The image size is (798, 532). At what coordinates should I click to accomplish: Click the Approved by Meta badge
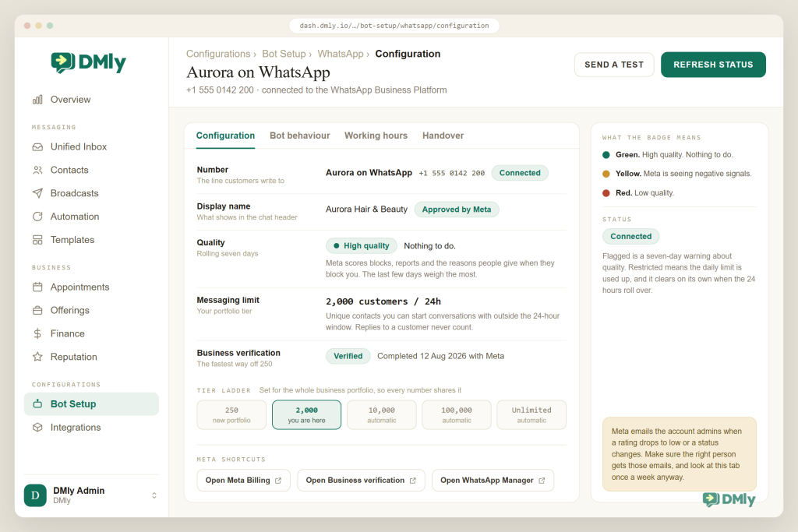(457, 210)
